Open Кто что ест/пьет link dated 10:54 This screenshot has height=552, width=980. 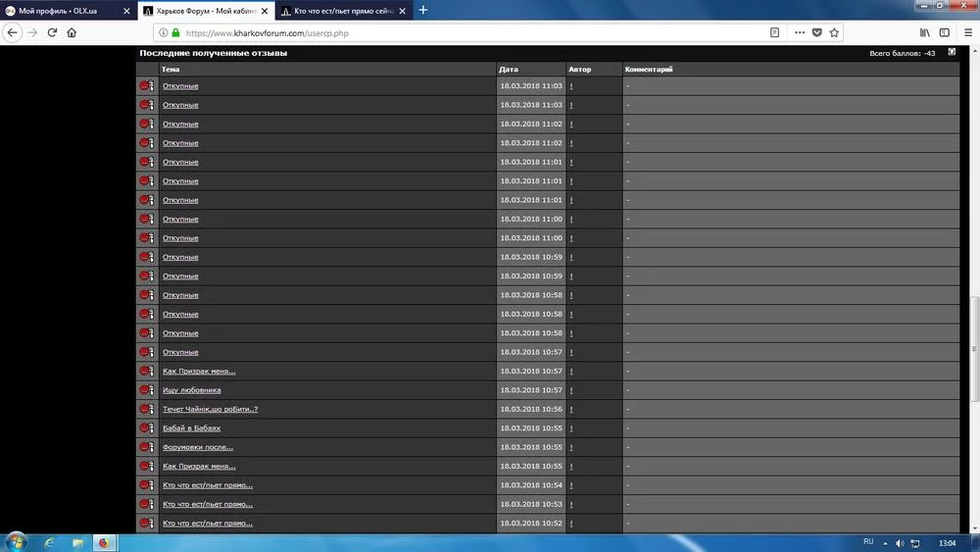click(208, 485)
